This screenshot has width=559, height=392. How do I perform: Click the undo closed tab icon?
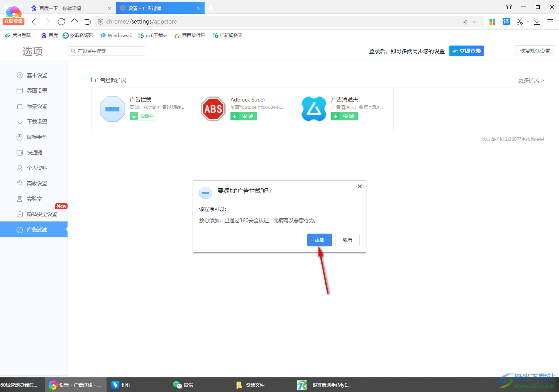coord(88,22)
